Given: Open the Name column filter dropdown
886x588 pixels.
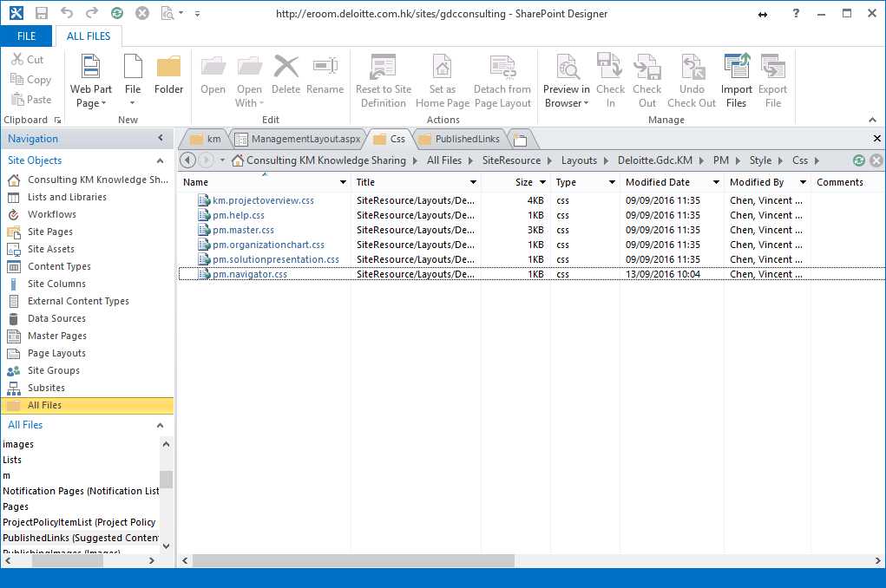Looking at the screenshot, I should 343,182.
